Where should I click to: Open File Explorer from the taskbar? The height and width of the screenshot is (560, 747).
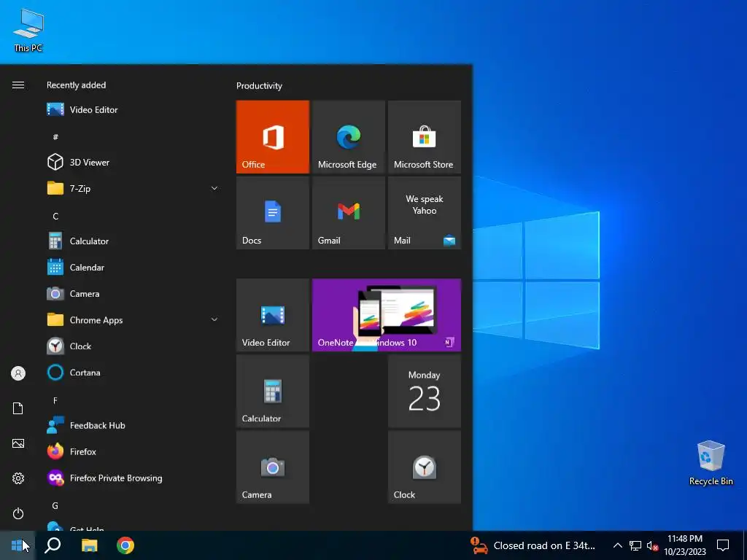pos(89,545)
